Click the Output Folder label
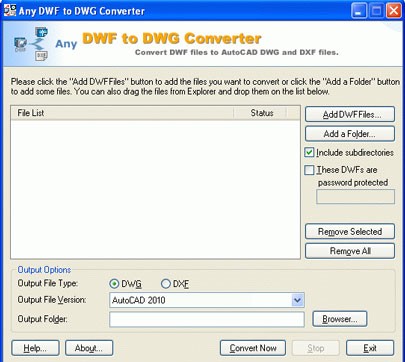 coord(42,319)
